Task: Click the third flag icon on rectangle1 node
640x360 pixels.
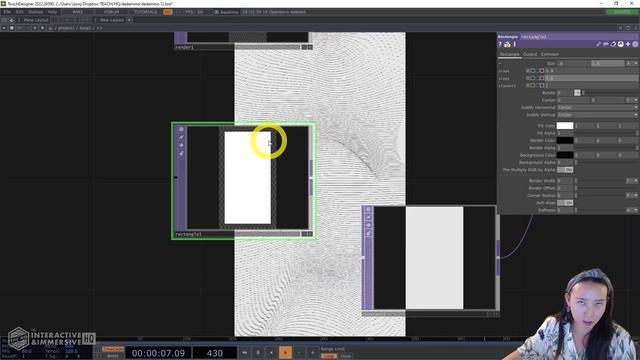Action: point(181,145)
